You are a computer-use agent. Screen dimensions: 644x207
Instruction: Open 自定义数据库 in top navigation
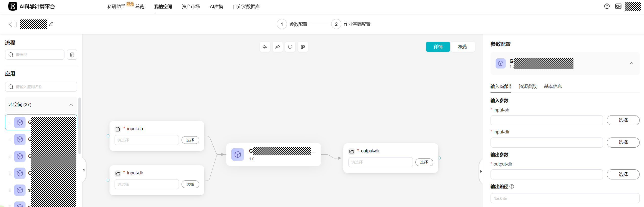click(x=246, y=7)
